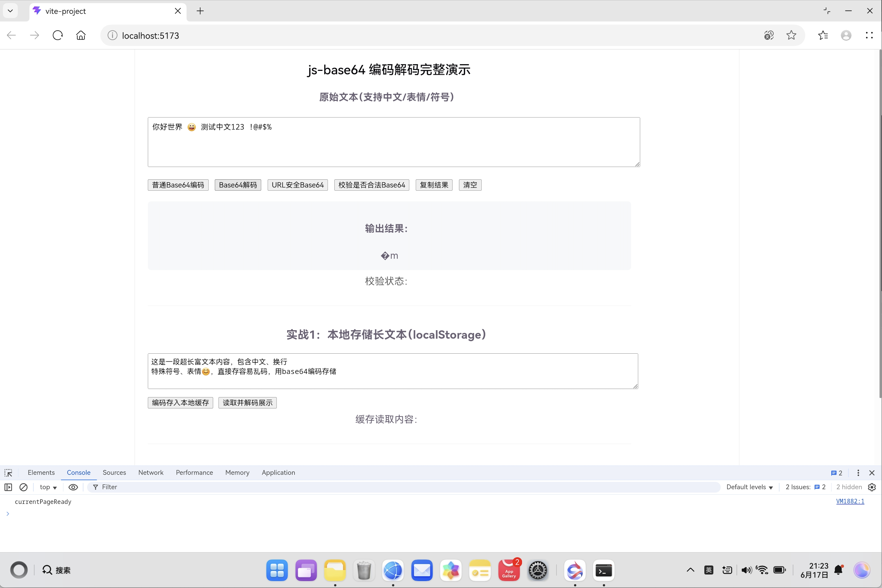Open a new browser tab
This screenshot has height=588, width=882.
pyautogui.click(x=200, y=11)
